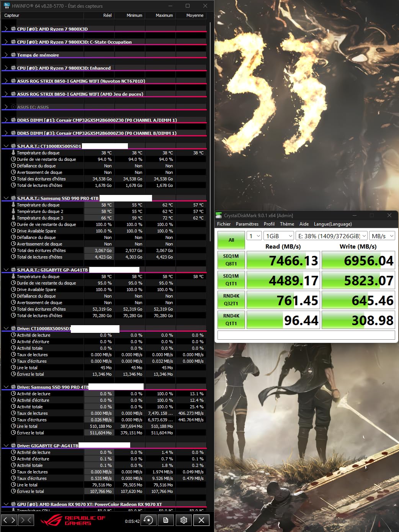Image resolution: width=399 pixels, height=532 pixels.
Task: Collapse the GPU AMD Radeon RX 9070 XT group
Action: [6, 504]
